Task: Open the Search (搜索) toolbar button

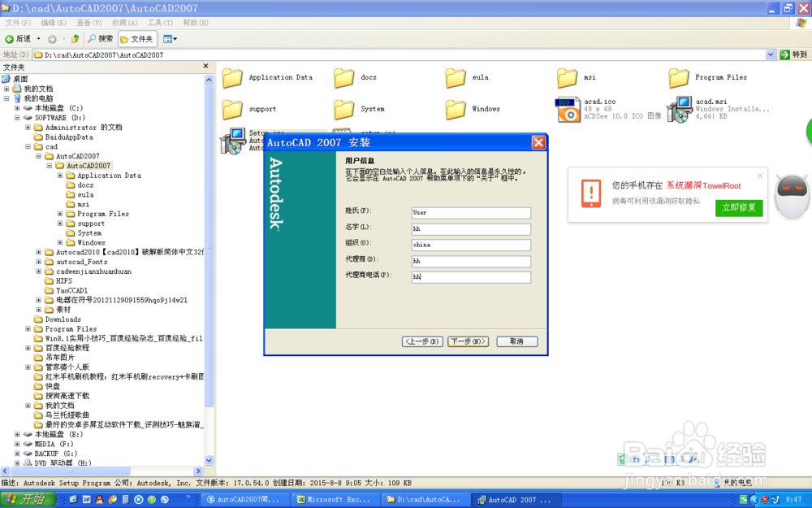Action: [101, 39]
